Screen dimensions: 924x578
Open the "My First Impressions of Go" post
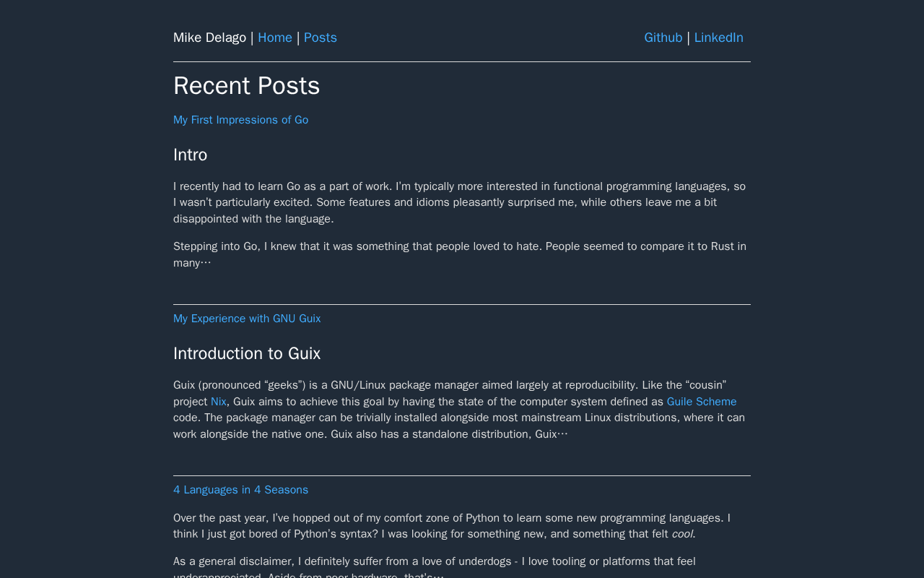(240, 120)
